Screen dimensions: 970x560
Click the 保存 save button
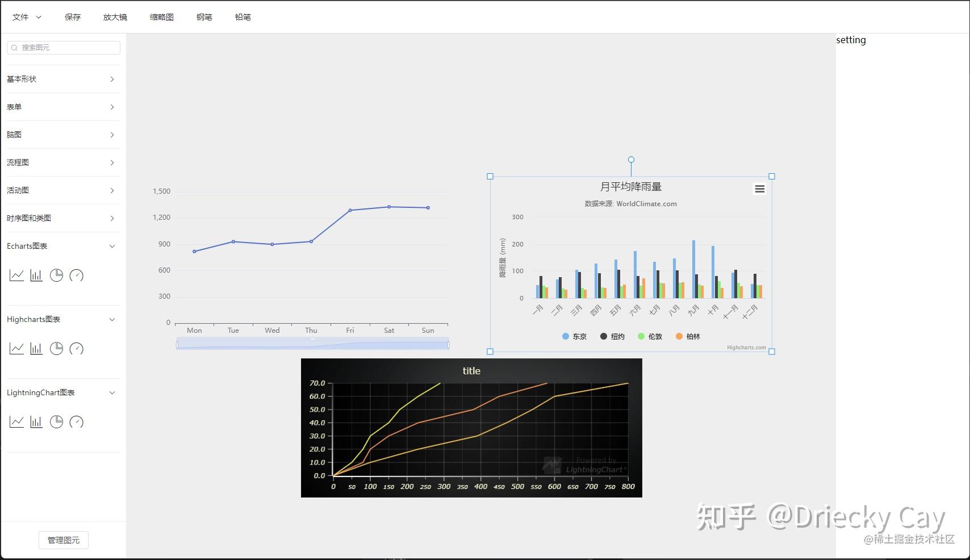pyautogui.click(x=72, y=16)
